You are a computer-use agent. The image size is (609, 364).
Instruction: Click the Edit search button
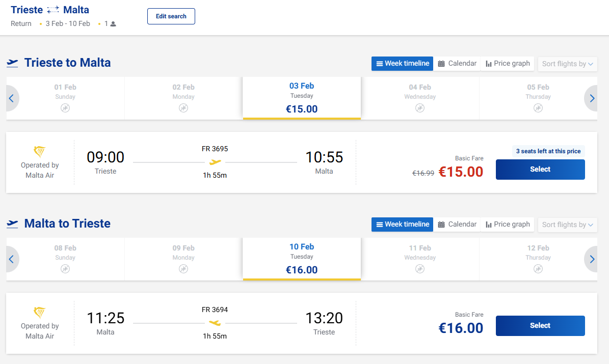tap(171, 16)
